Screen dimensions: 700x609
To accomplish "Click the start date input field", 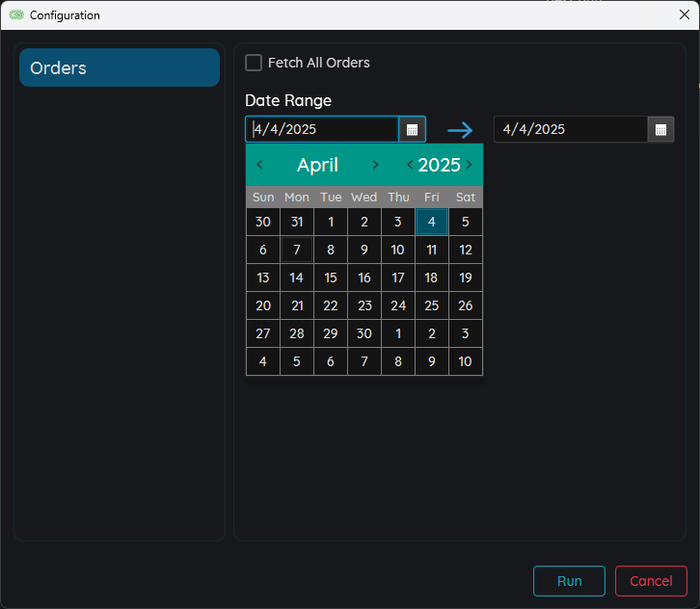I will [x=323, y=129].
